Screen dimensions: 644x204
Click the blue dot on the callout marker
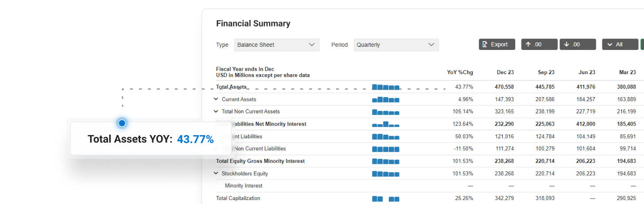(122, 123)
